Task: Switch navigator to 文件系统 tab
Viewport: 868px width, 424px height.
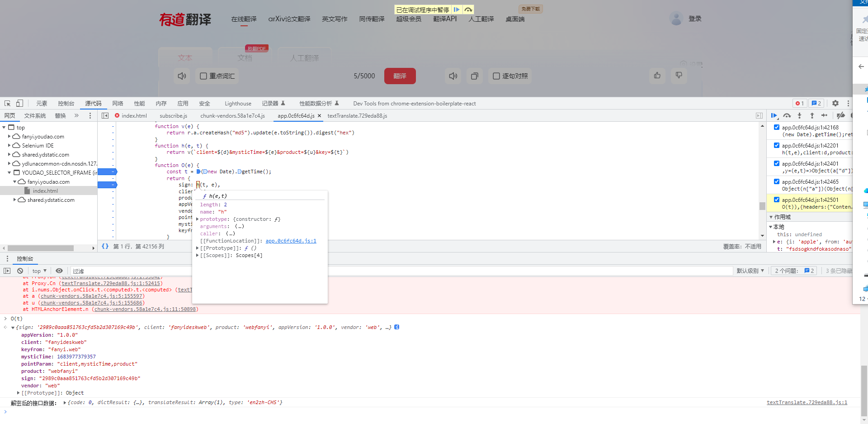Action: tap(35, 116)
